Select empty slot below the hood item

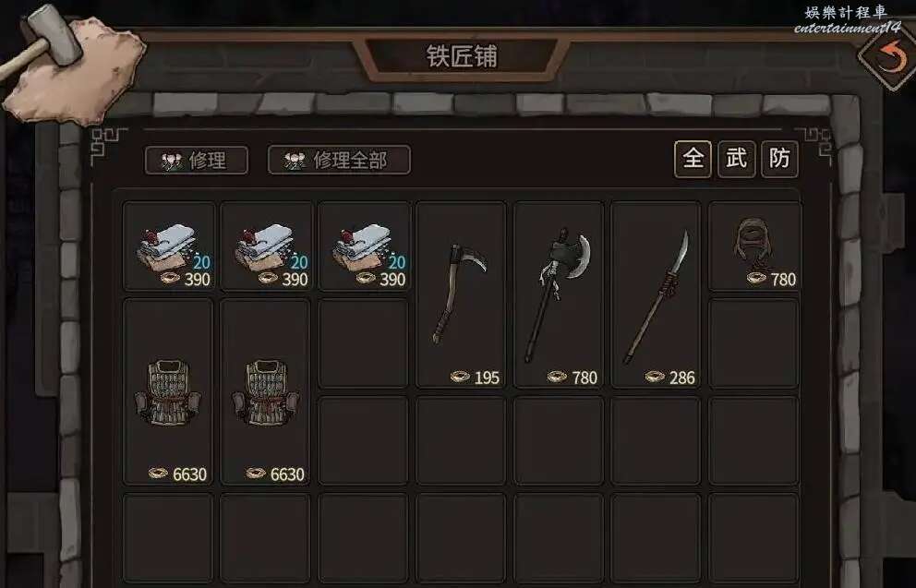753,343
